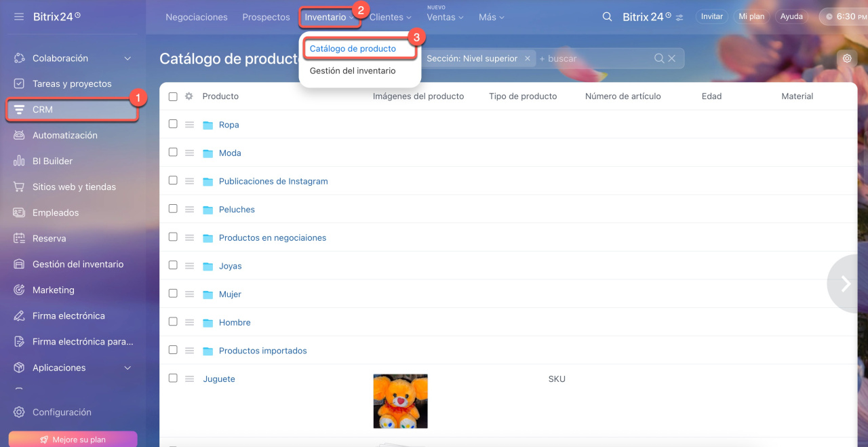This screenshot has height=447, width=868.
Task: Remove the 'Sección: Nivel superior' filter
Action: point(528,58)
